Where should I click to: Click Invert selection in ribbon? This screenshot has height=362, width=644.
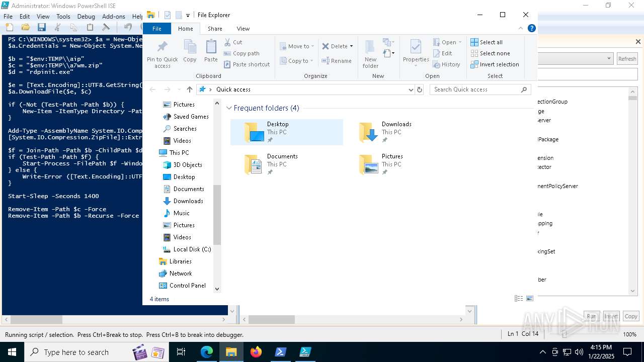[x=495, y=64]
